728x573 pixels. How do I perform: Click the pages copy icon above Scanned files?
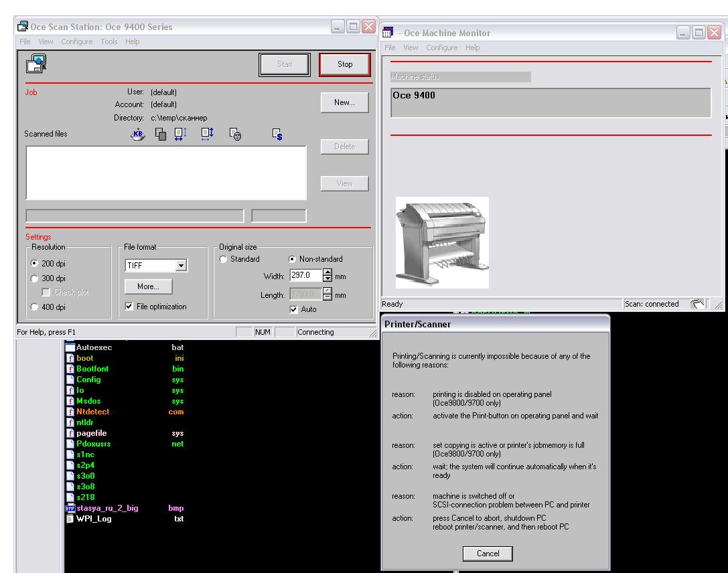point(161,135)
